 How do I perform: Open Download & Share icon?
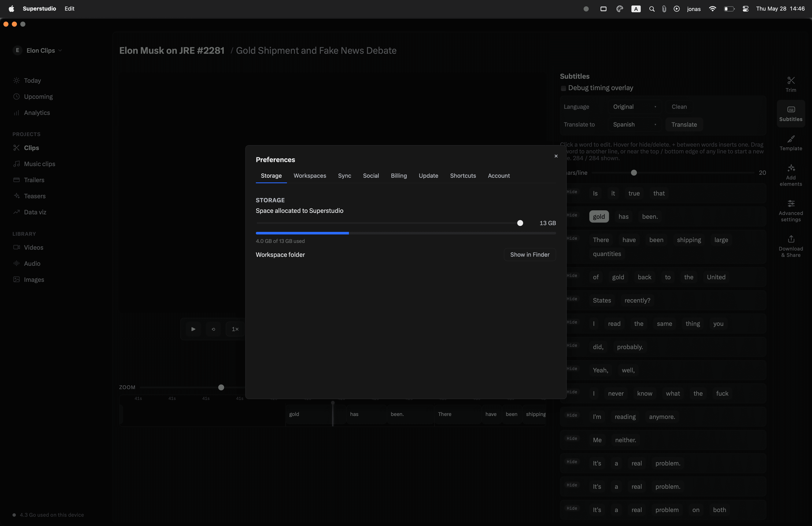click(790, 239)
